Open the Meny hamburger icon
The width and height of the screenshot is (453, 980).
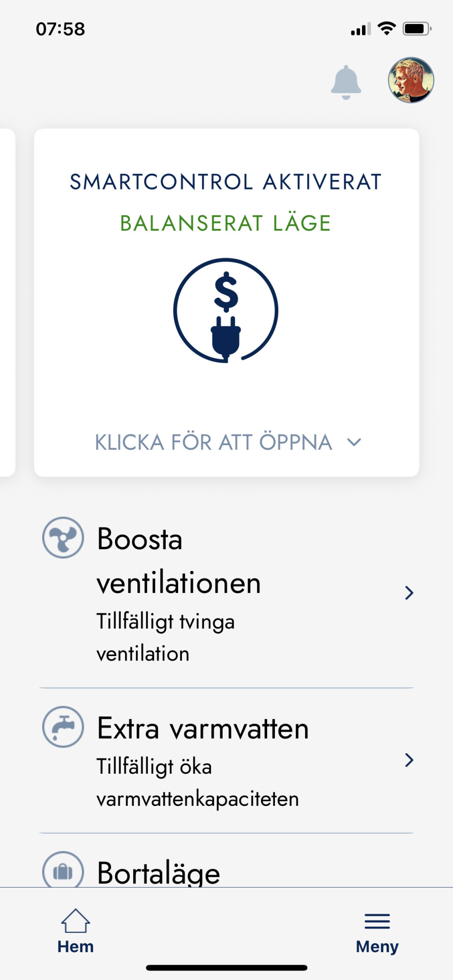coord(377,921)
